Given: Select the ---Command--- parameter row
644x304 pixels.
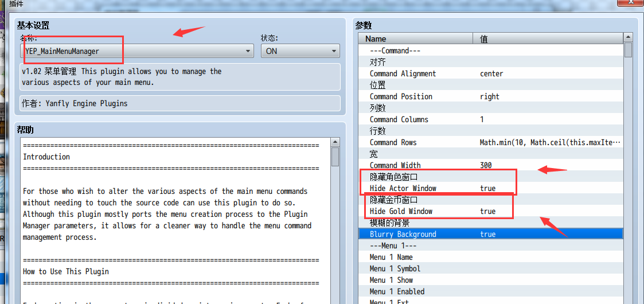Looking at the screenshot, I should click(490, 51).
